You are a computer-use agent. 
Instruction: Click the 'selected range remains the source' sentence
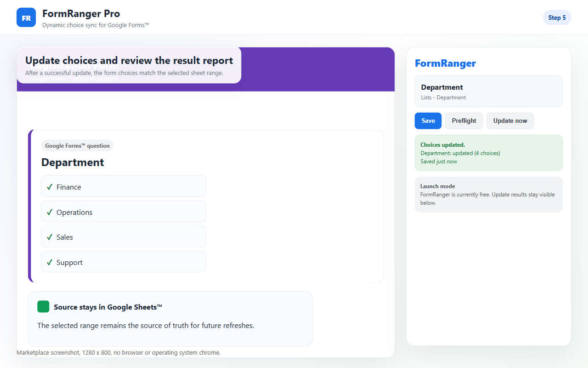pos(146,326)
